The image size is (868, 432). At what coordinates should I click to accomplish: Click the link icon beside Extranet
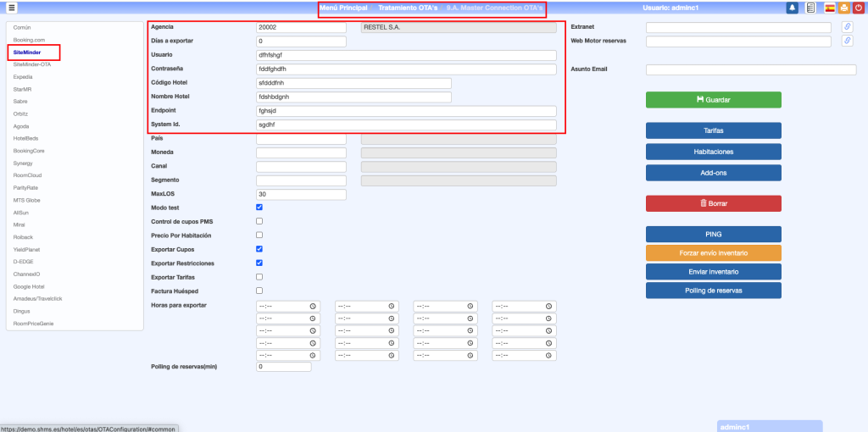coord(847,27)
